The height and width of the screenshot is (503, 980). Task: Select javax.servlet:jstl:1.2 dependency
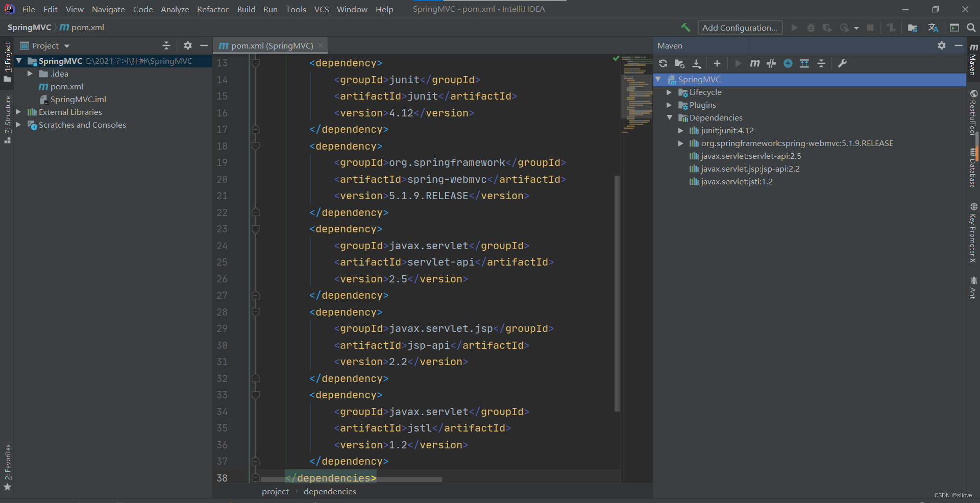point(737,181)
